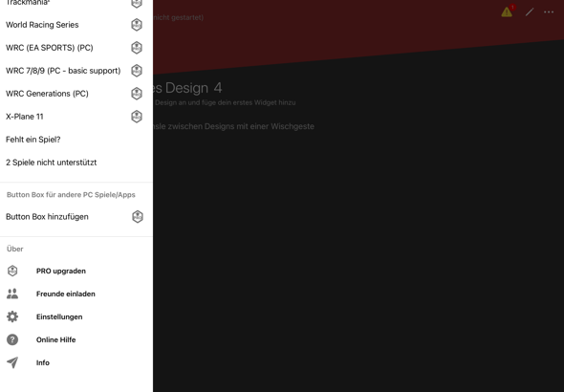
Task: Tap PRO badge next to WRC (EA SPORTS)
Action: click(137, 48)
